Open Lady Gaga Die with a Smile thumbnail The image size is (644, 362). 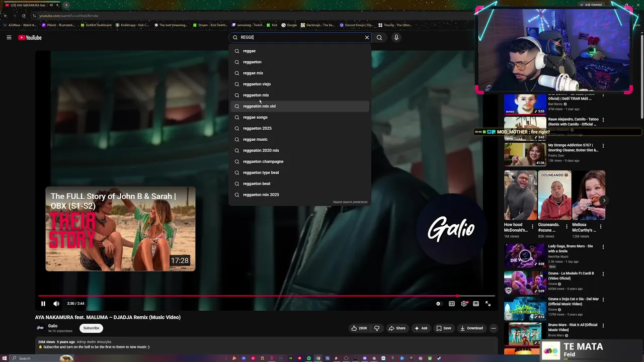point(525,255)
